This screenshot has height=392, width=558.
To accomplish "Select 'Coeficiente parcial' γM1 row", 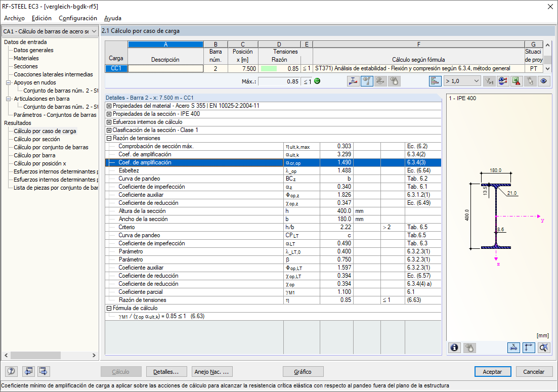I will click(273, 292).
